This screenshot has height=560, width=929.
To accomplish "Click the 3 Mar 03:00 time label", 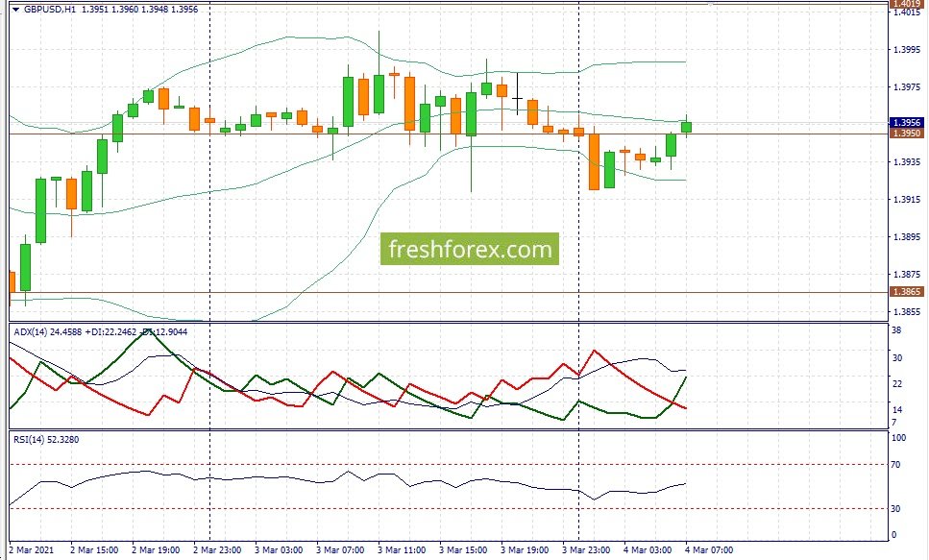I will 279,550.
